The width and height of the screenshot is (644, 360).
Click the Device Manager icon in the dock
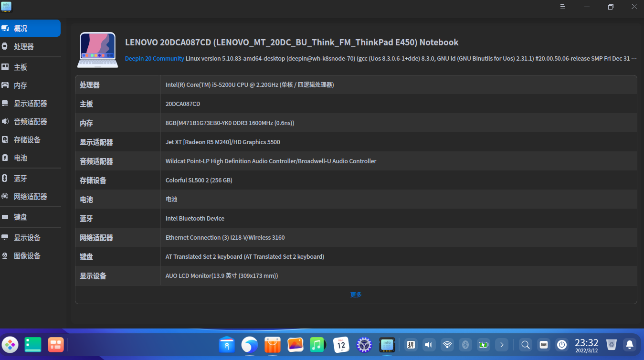[387, 344]
